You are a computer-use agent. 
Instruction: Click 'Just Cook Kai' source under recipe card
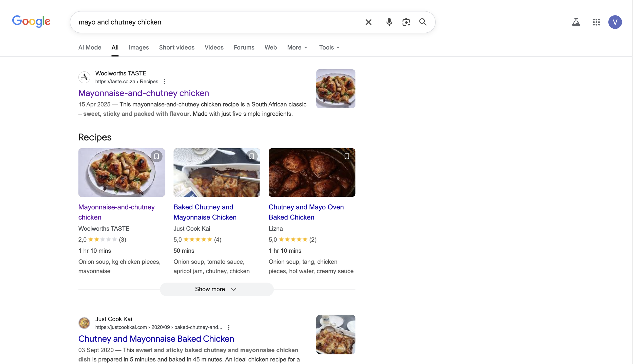[x=192, y=229]
